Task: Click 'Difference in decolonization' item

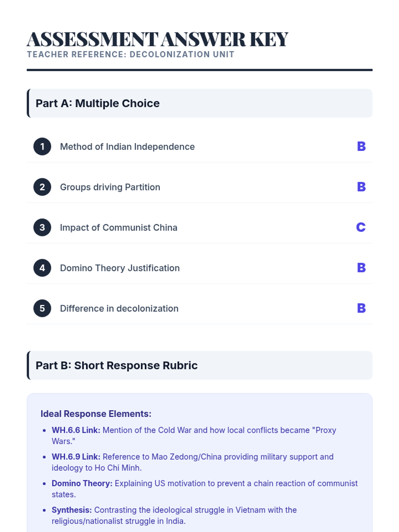Action: pos(119,309)
